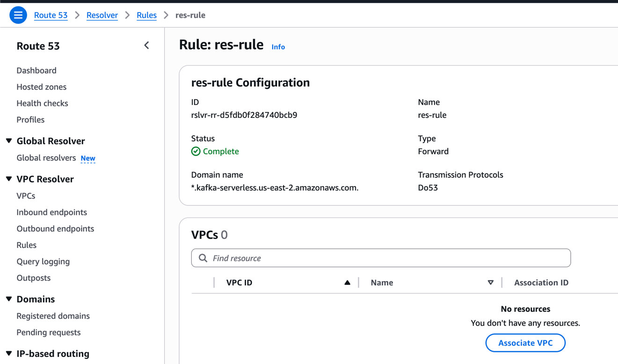Collapse the VPC Resolver section
Image resolution: width=618 pixels, height=364 pixels.
tap(9, 179)
